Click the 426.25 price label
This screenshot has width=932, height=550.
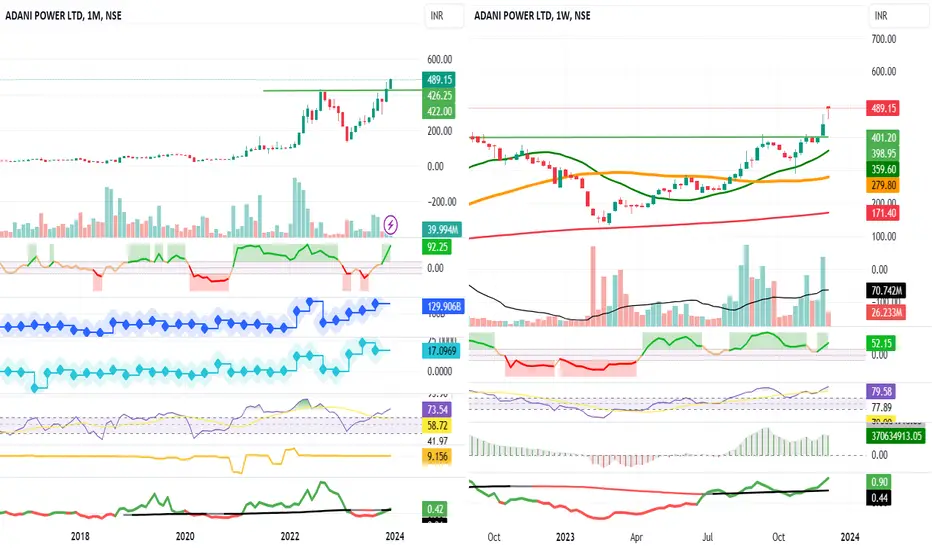pyautogui.click(x=439, y=95)
